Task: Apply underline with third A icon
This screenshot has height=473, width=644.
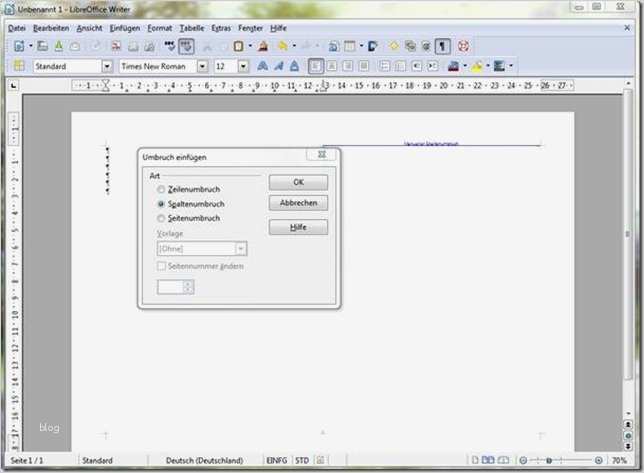Action: click(x=294, y=66)
